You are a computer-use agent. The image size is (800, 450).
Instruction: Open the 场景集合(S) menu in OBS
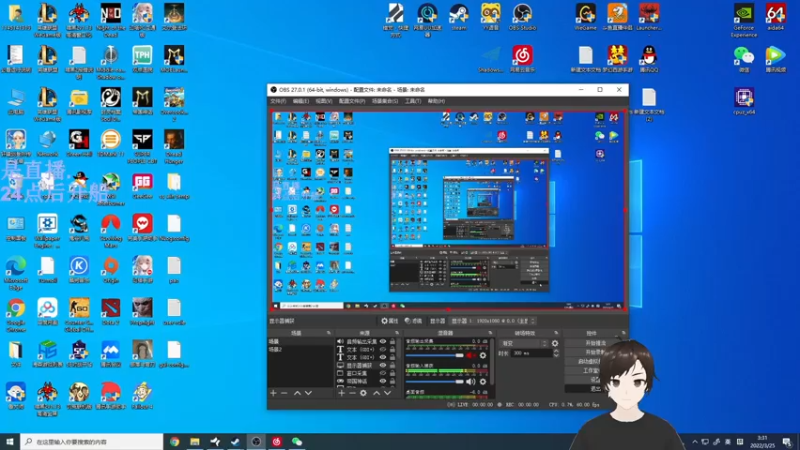click(x=385, y=101)
